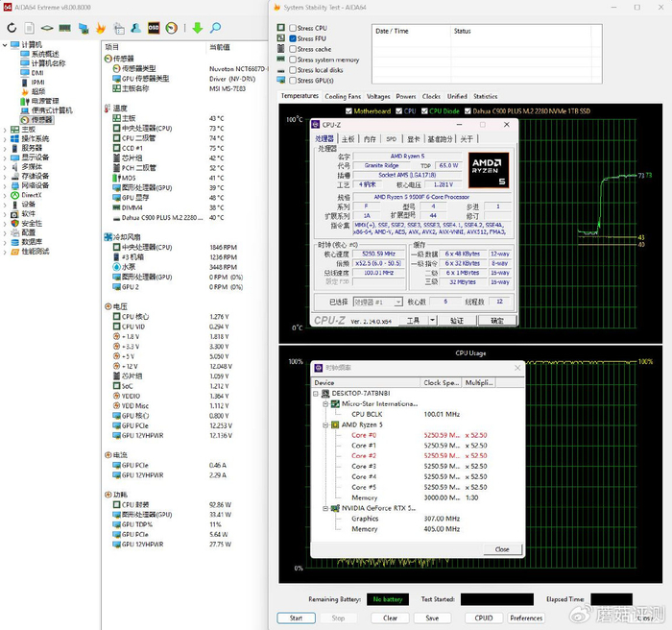
Task: Click the Preferences button
Action: tap(525, 618)
